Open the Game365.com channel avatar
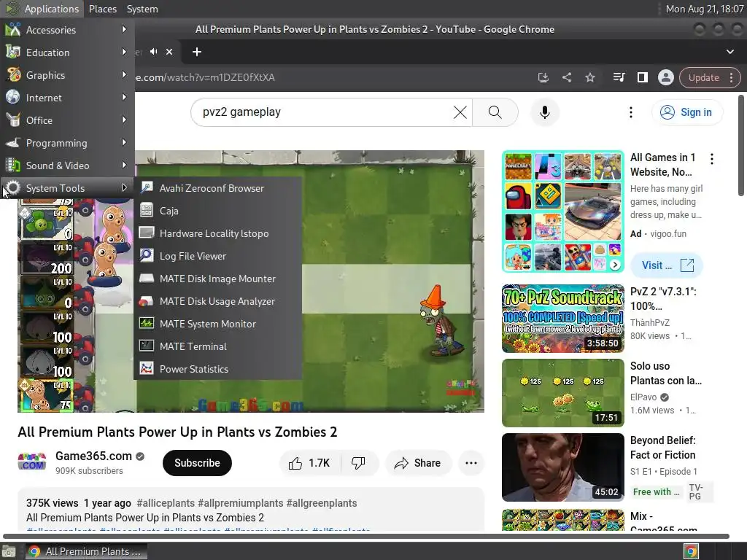This screenshot has width=747, height=560. [x=32, y=462]
